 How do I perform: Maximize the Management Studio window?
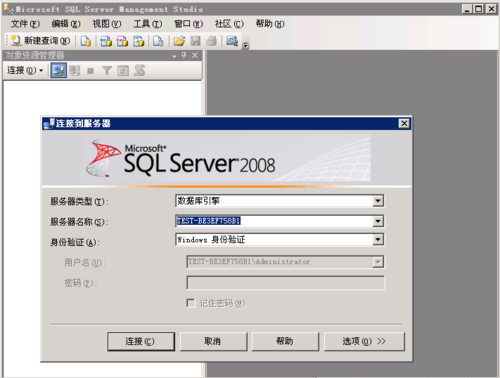pos(479,9)
